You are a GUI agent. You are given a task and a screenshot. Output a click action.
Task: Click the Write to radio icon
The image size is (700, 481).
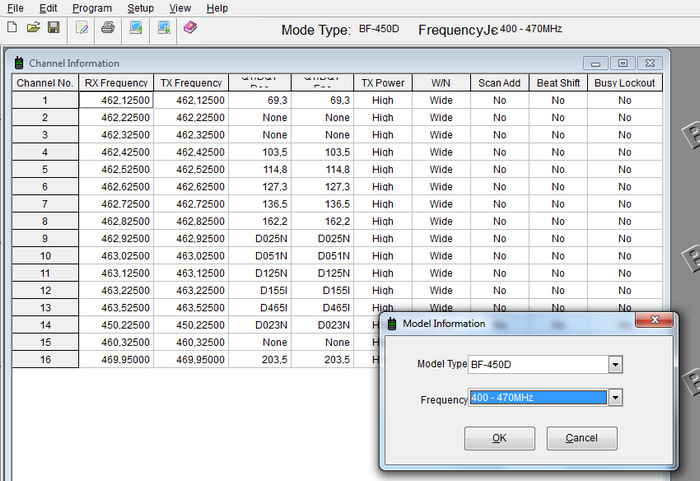(163, 27)
